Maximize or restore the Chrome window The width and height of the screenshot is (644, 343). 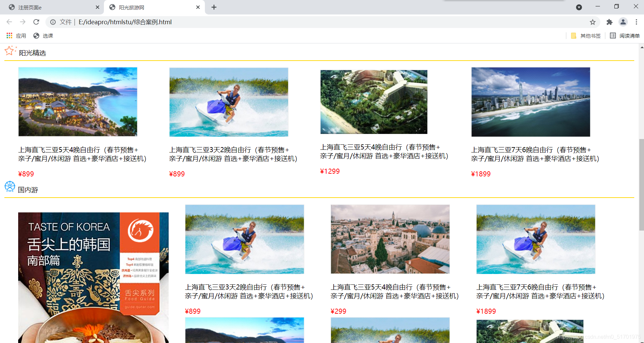click(616, 6)
